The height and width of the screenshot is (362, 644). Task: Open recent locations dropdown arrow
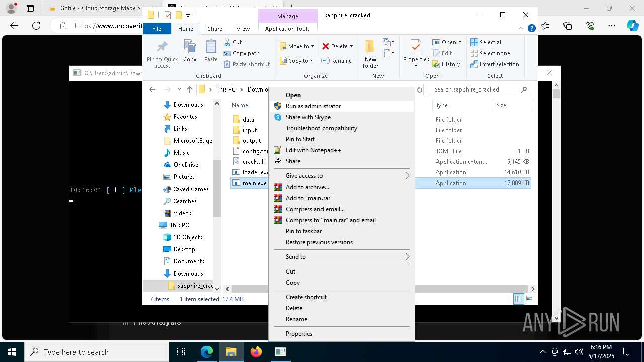[x=179, y=89]
